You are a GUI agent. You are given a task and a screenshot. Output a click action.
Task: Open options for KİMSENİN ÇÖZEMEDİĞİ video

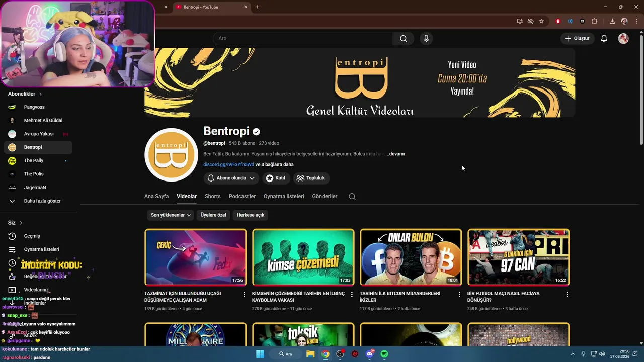click(x=352, y=294)
